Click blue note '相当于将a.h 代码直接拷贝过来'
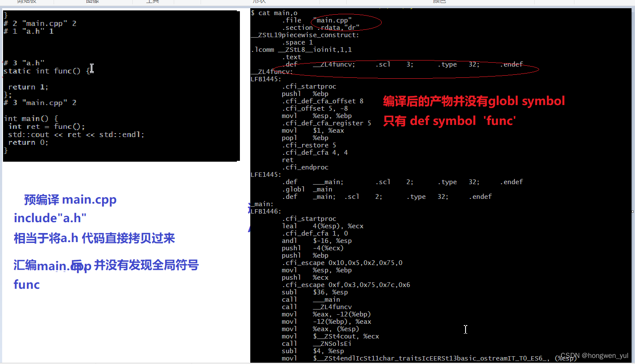 94,238
